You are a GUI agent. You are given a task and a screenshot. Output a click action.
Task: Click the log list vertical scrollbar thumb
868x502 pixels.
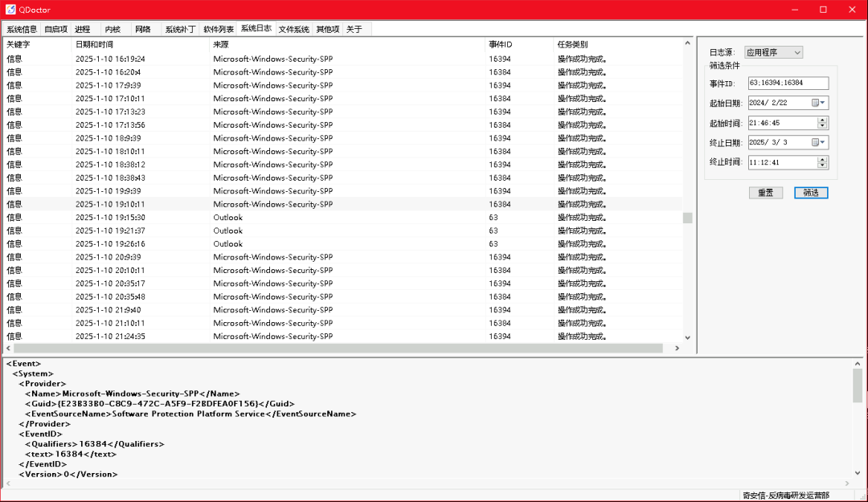687,218
